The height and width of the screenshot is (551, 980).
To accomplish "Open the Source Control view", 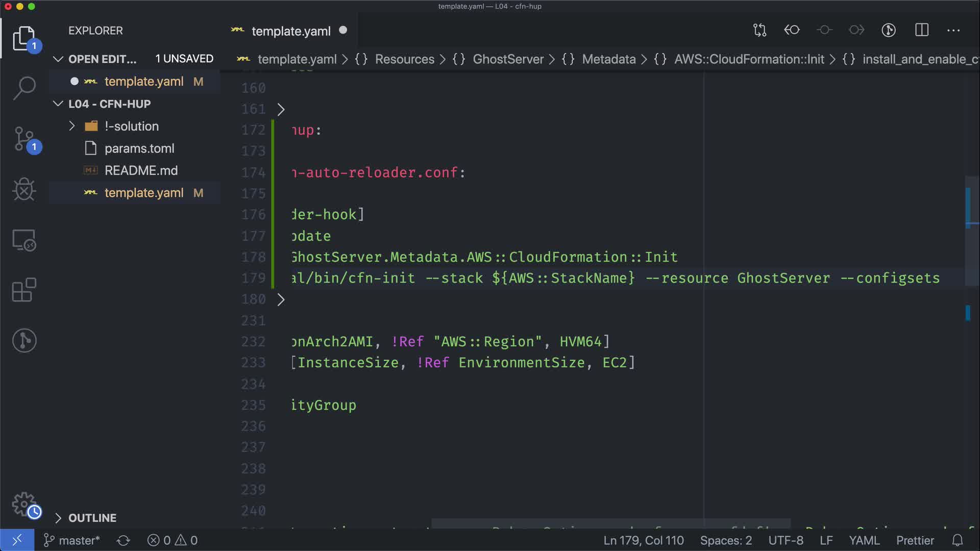I will click(x=24, y=139).
